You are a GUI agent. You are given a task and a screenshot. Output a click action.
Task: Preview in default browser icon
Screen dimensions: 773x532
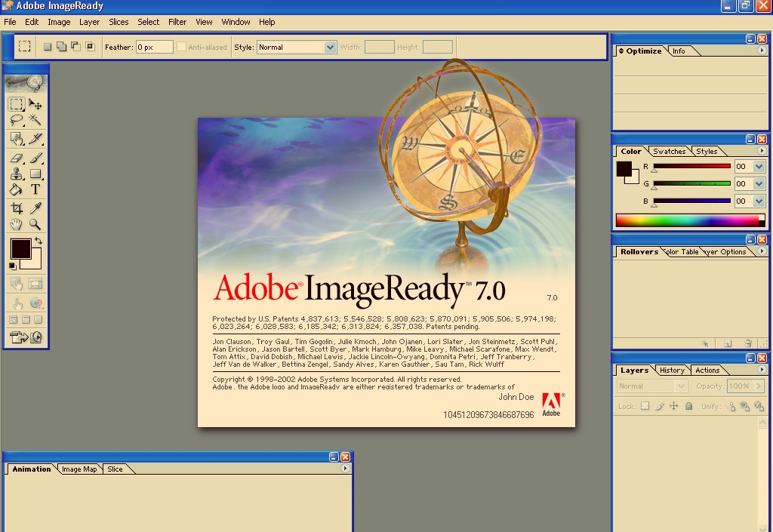[x=35, y=303]
